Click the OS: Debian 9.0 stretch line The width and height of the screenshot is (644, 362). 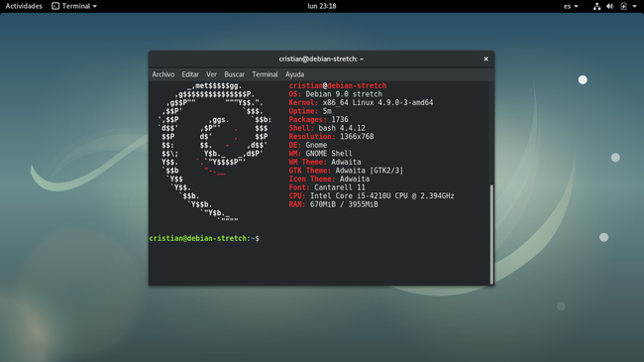tap(336, 94)
